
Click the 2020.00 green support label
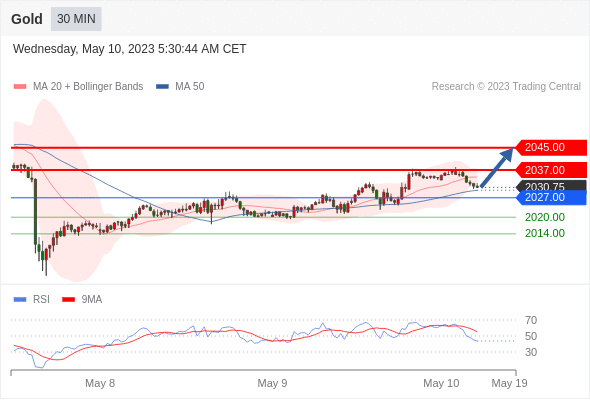pos(545,217)
